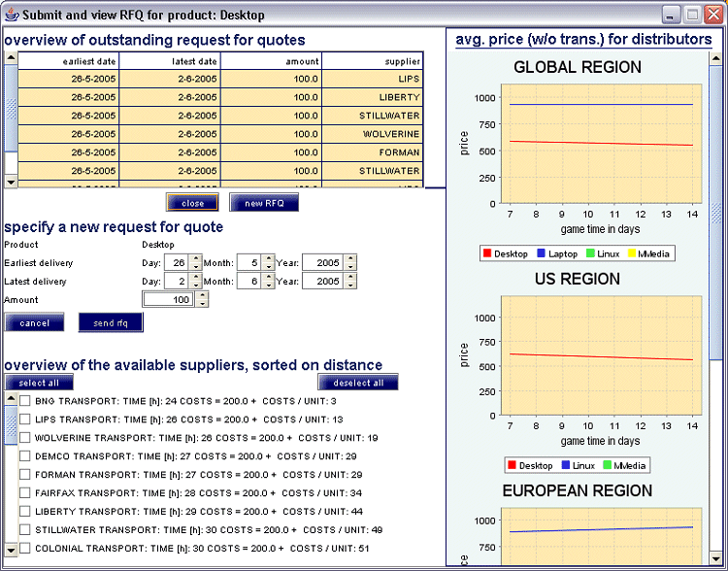The height and width of the screenshot is (571, 728).
Task: Click the GLOBAL REGION chart title
Action: pyautogui.click(x=578, y=67)
